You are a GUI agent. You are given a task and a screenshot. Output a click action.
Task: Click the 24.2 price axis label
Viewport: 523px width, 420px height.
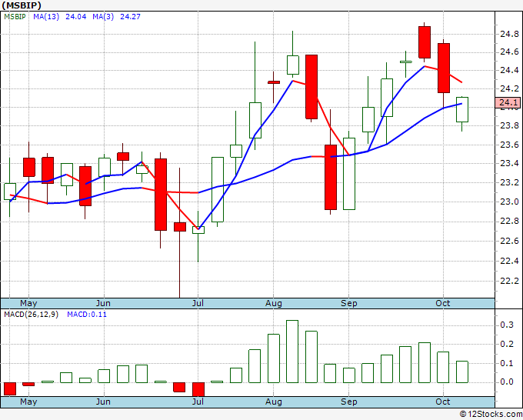pos(509,88)
